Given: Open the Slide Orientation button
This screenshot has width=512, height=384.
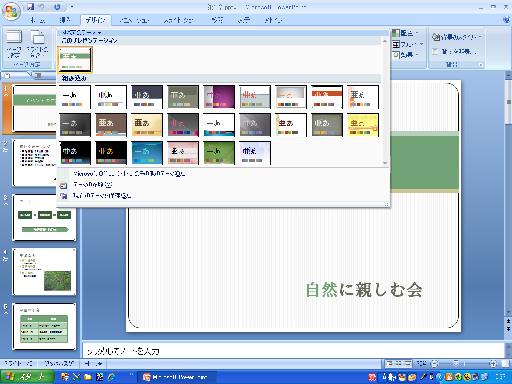Looking at the screenshot, I should tap(37, 44).
